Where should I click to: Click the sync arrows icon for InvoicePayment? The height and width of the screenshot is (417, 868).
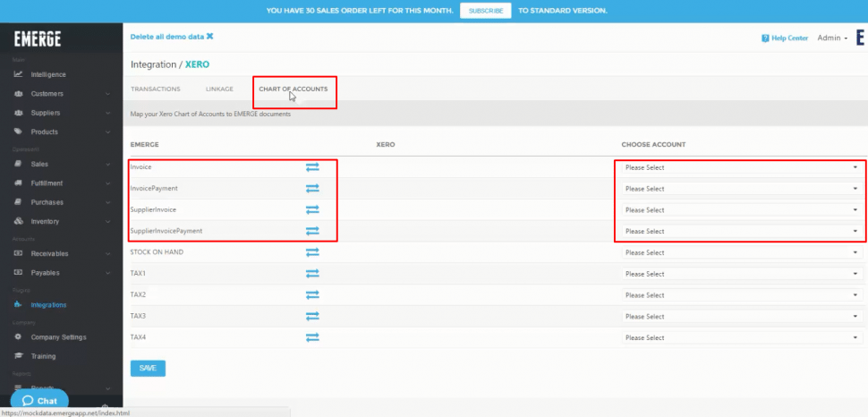pyautogui.click(x=313, y=188)
